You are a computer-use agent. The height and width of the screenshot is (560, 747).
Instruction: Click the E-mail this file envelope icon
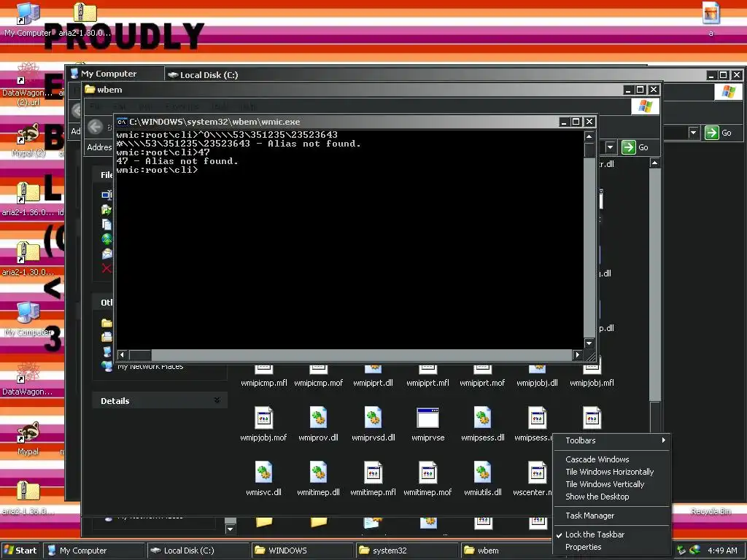(107, 254)
